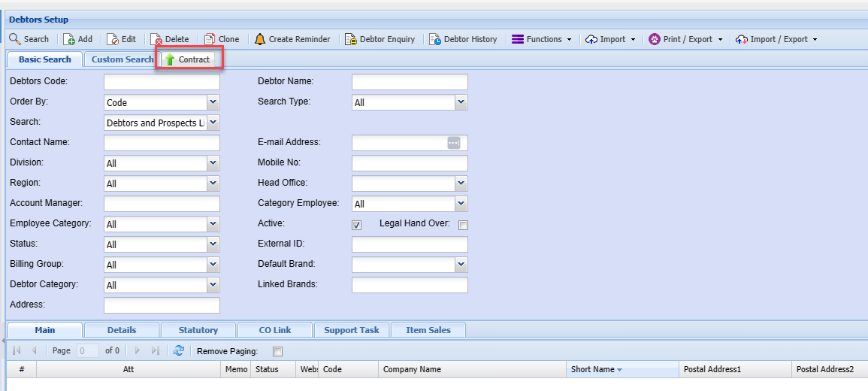
Task: Go to previous page of results
Action: (x=35, y=350)
